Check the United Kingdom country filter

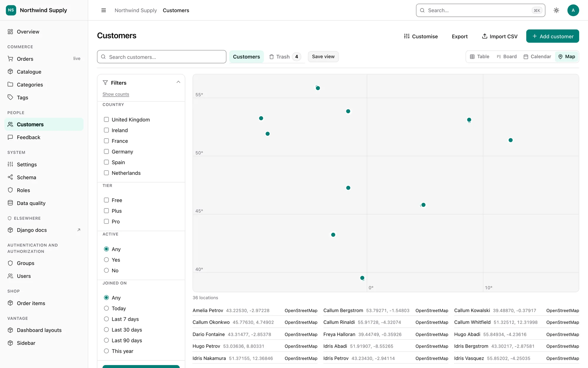coord(106,120)
